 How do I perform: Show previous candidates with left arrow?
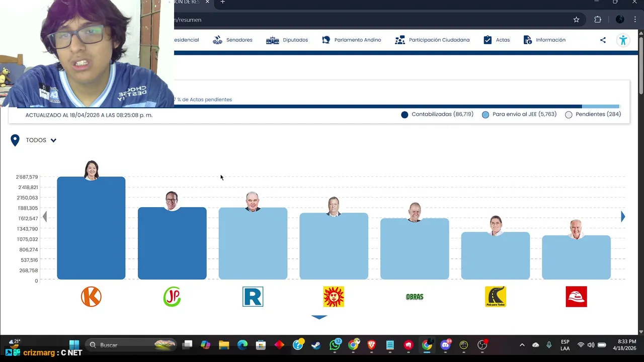pos(45,217)
